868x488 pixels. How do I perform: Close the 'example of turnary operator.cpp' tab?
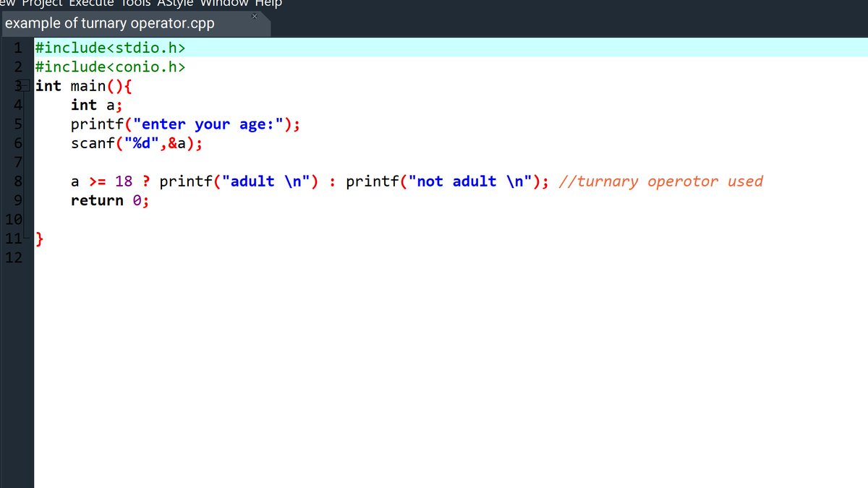254,15
